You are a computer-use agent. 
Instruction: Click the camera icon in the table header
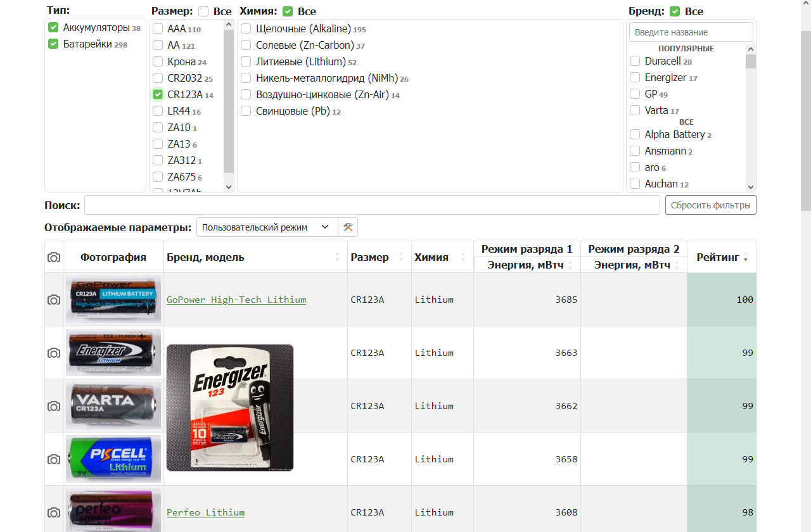click(x=54, y=257)
